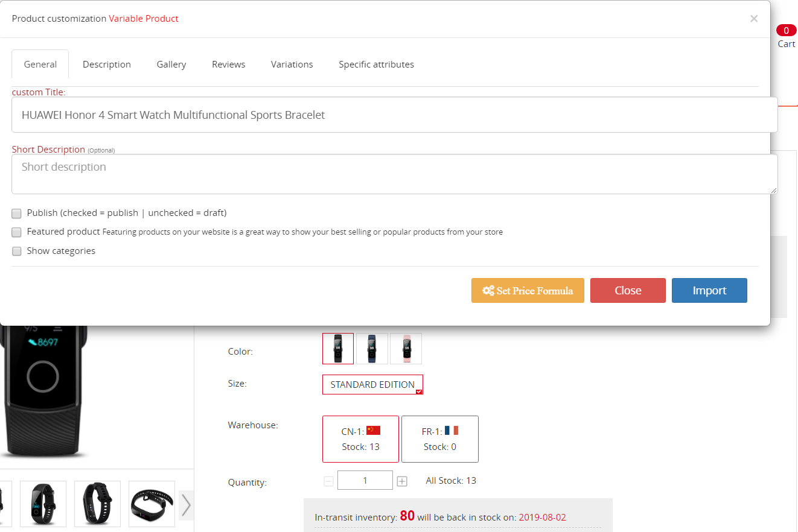Open the Description tab
The image size is (798, 532).
(x=107, y=65)
